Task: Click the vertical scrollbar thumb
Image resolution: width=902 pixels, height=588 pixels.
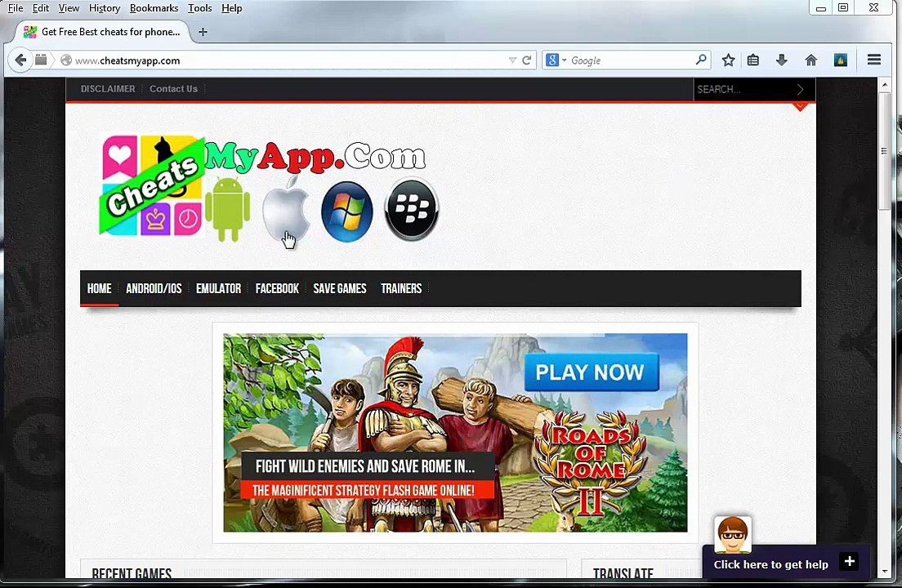Action: click(885, 150)
